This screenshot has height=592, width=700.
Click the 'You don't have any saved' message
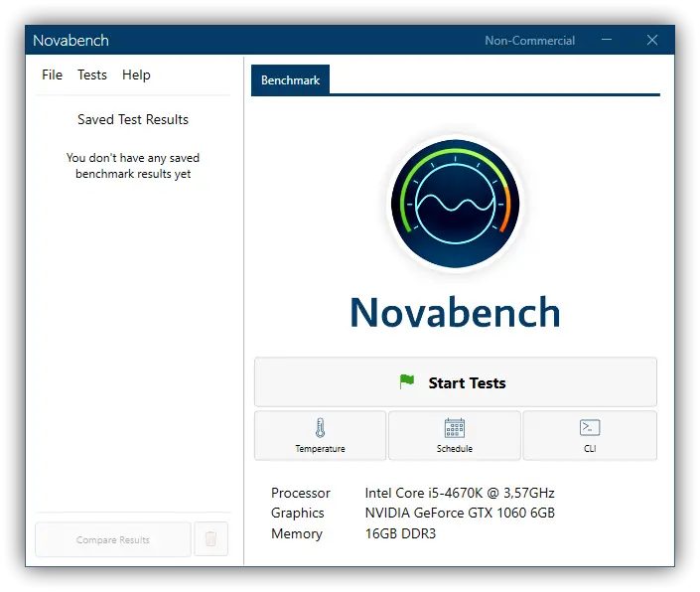(x=133, y=166)
